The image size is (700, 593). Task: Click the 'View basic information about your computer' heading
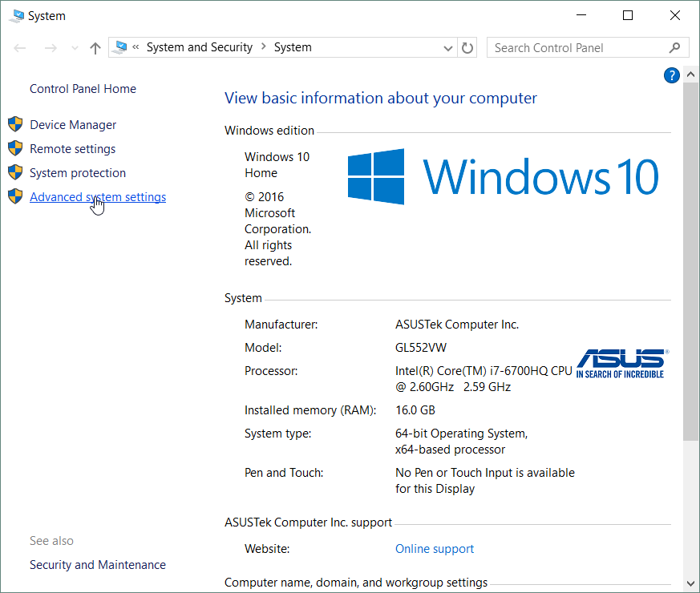(x=380, y=98)
